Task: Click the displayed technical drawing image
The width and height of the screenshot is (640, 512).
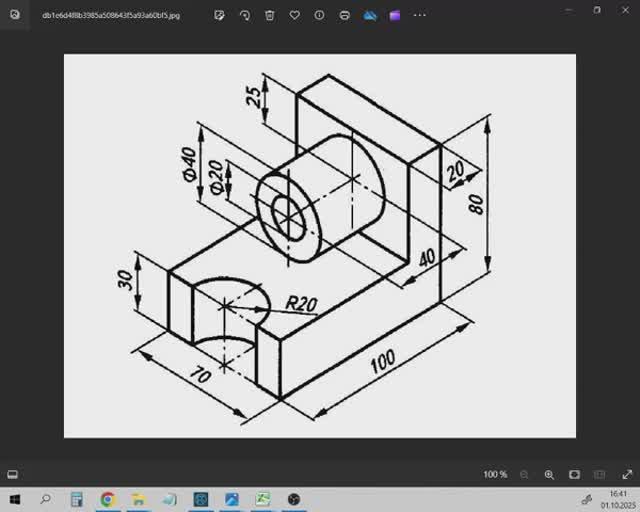Action: click(320, 246)
